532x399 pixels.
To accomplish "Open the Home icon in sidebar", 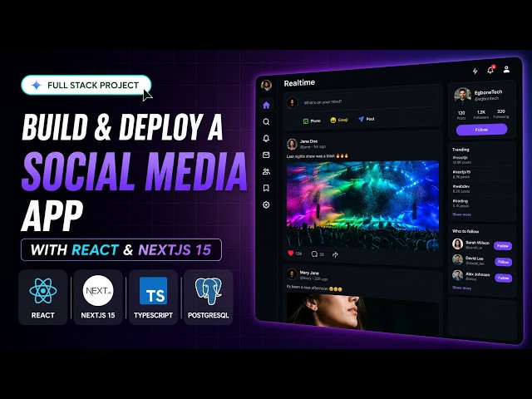I will click(x=266, y=106).
